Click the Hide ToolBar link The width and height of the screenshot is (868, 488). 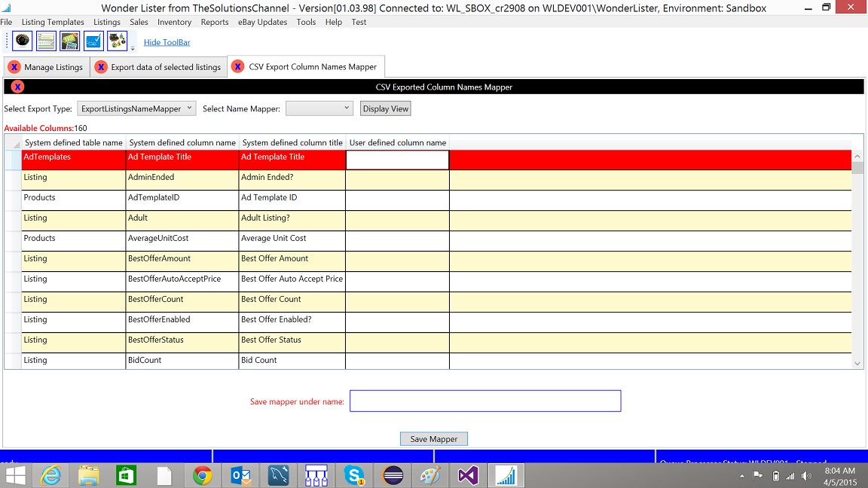pyautogui.click(x=167, y=42)
